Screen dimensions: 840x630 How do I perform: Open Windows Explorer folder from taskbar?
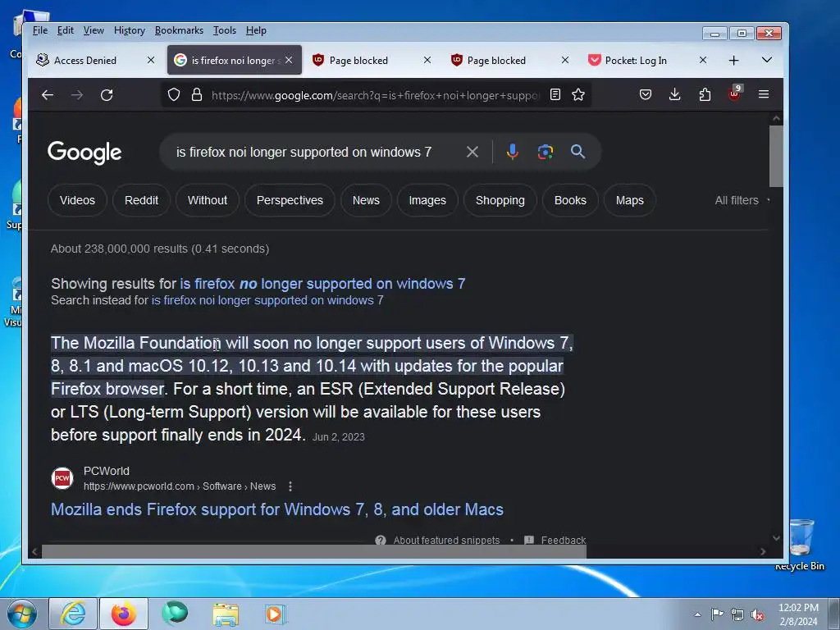(226, 614)
